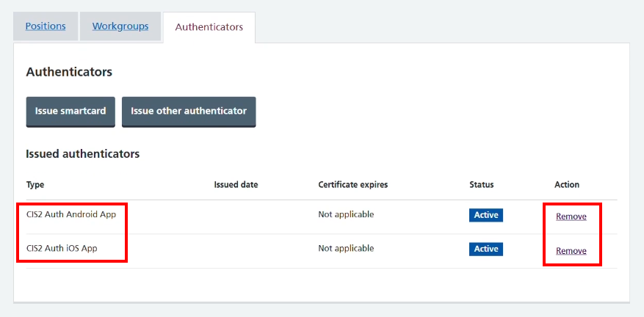Click the Action column header
This screenshot has height=317, width=644.
coord(567,185)
